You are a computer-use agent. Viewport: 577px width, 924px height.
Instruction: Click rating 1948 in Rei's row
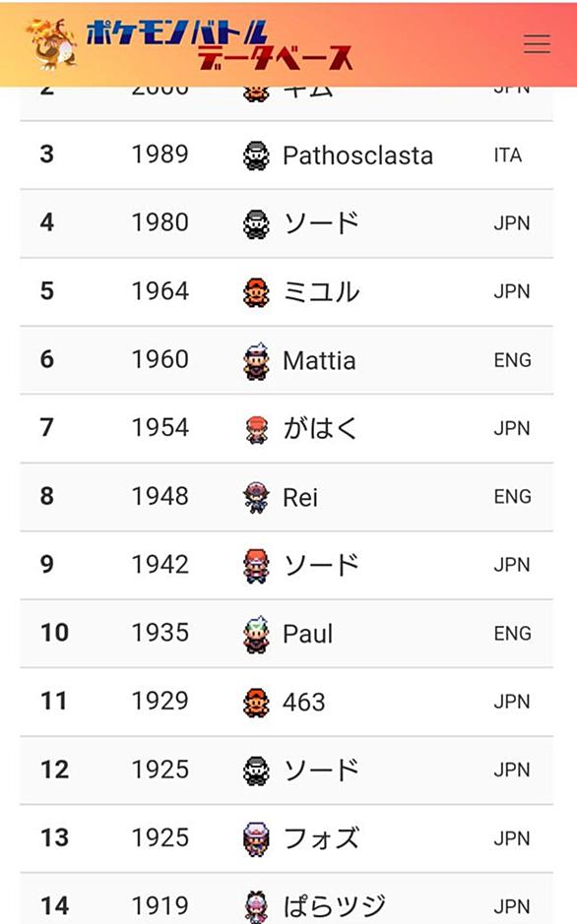pyautogui.click(x=160, y=496)
